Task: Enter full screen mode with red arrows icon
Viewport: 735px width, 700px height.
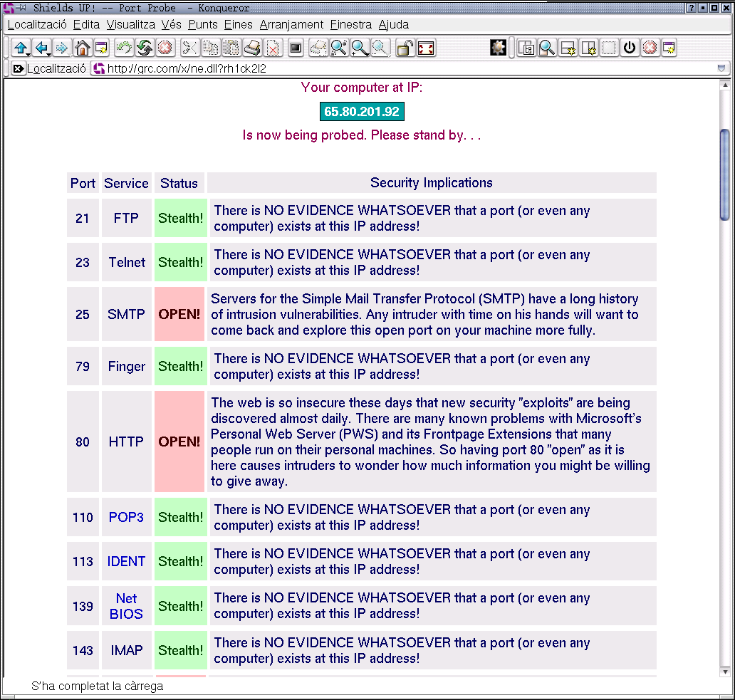Action: 426,47
